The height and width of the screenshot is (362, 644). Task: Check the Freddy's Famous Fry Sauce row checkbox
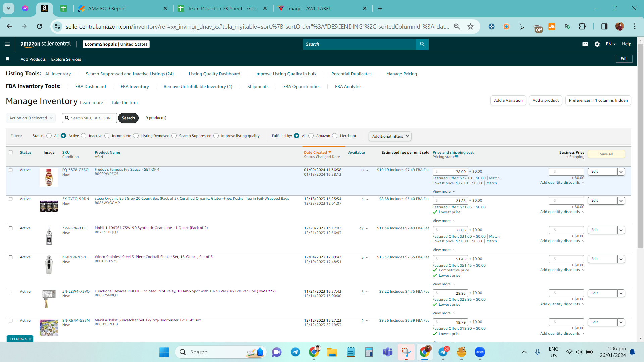11,170
